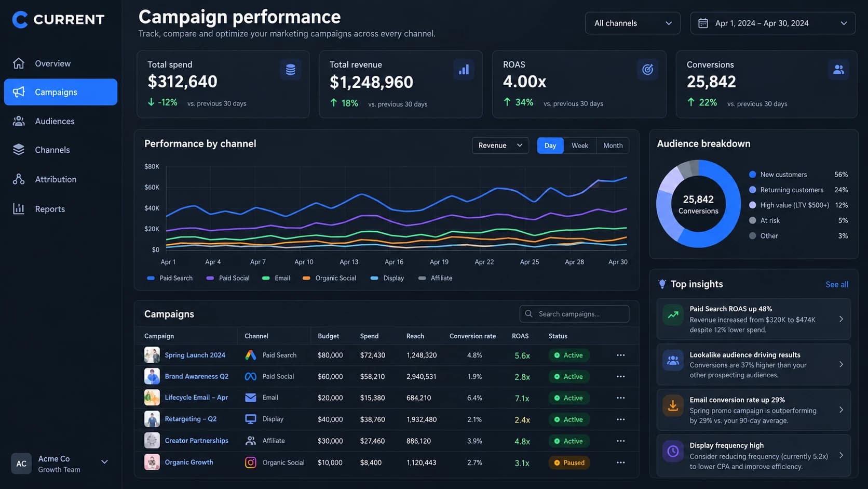Click the Current logo icon
This screenshot has height=489, width=868.
(x=20, y=20)
